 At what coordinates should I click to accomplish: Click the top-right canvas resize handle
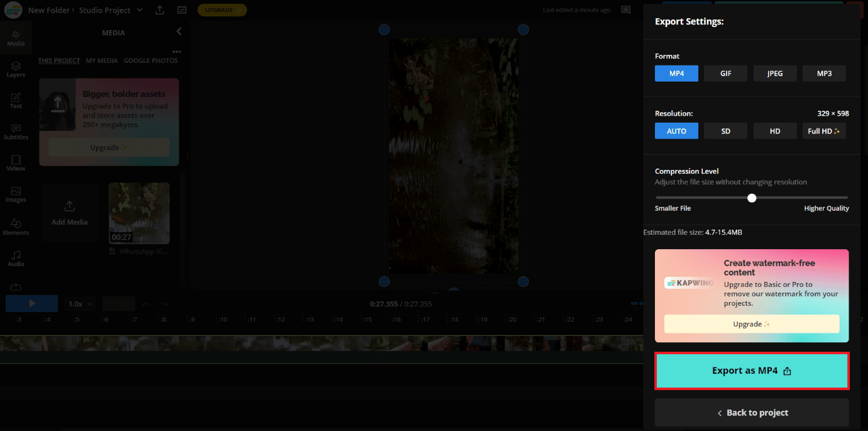pos(523,30)
